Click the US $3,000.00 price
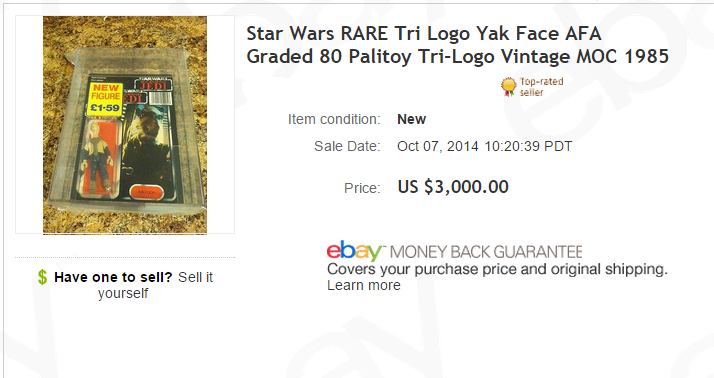Viewport: 714px width, 378px height. pyautogui.click(x=453, y=187)
